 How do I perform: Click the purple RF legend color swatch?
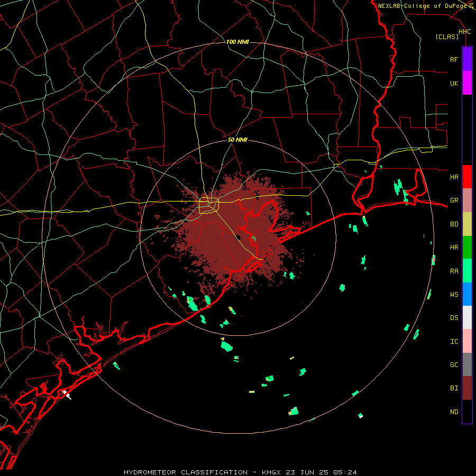click(x=467, y=59)
